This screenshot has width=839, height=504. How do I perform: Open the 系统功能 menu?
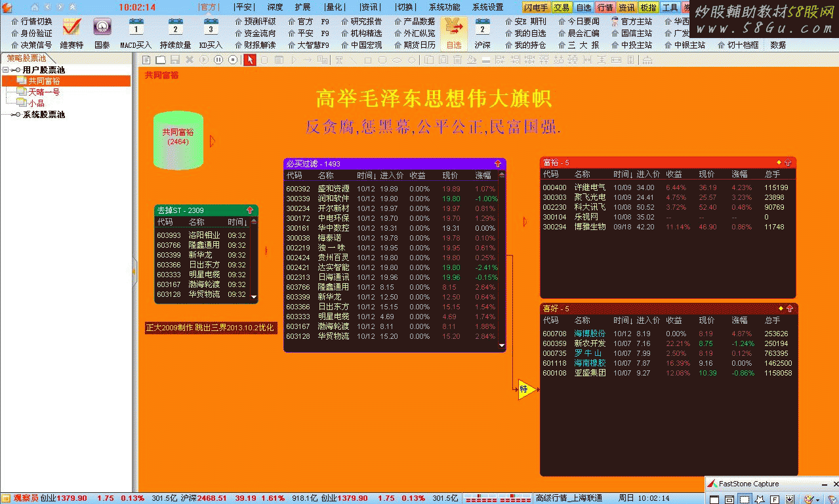tap(445, 7)
